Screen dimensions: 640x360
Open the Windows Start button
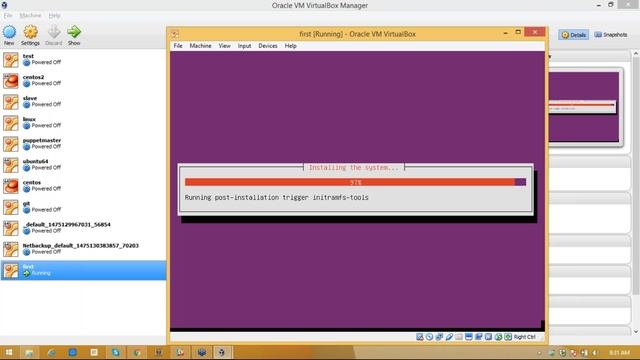[x=9, y=352]
